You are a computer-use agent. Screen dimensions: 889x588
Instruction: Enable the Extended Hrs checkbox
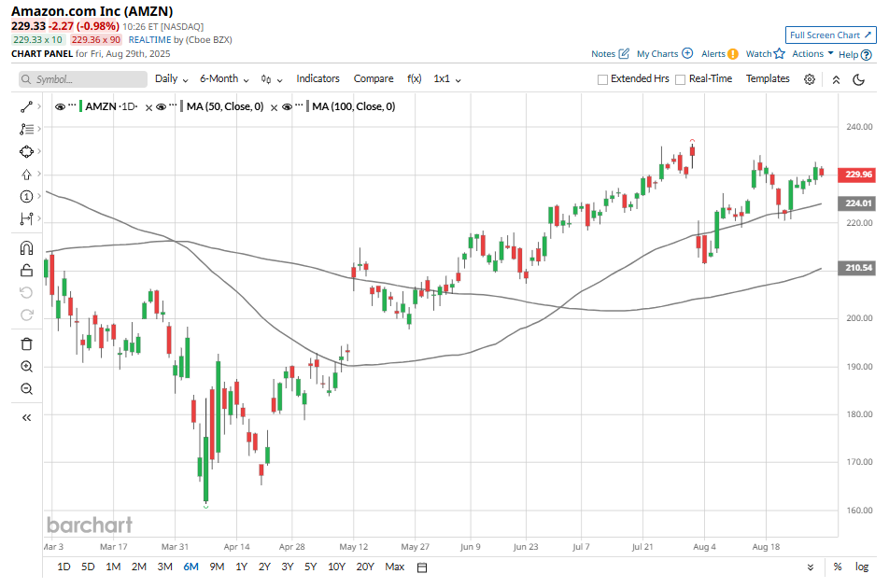[602, 79]
